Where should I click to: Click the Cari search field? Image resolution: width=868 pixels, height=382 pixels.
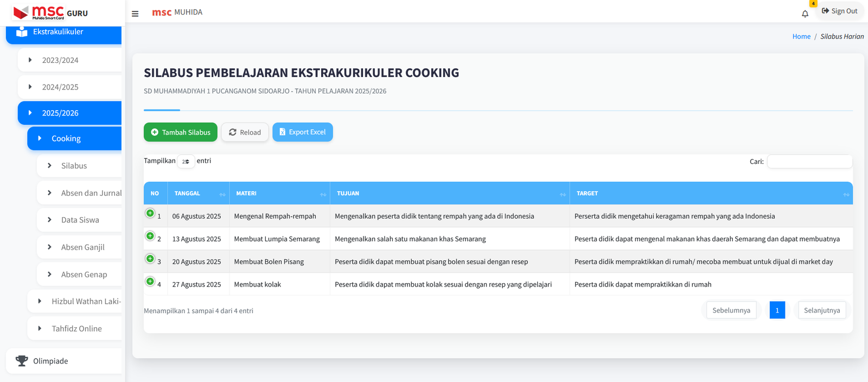tap(809, 162)
